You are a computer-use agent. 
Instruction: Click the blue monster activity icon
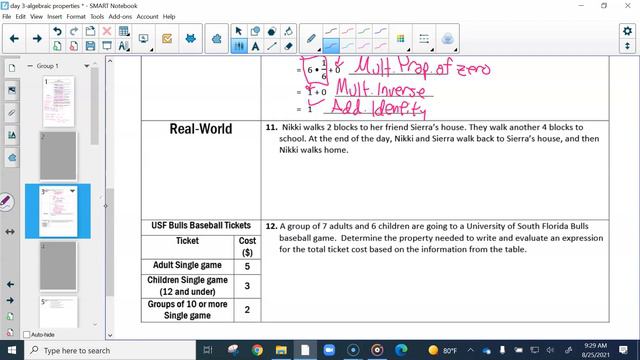point(190,39)
